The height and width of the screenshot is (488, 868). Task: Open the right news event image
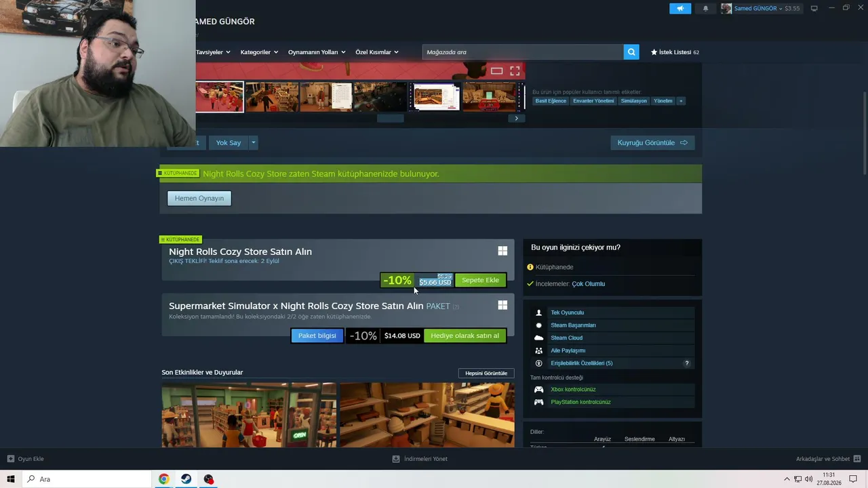(x=427, y=415)
